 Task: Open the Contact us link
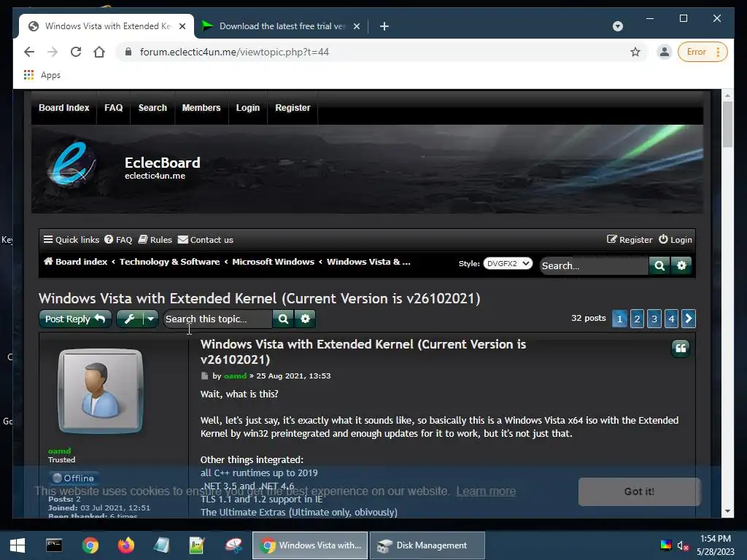pos(205,239)
